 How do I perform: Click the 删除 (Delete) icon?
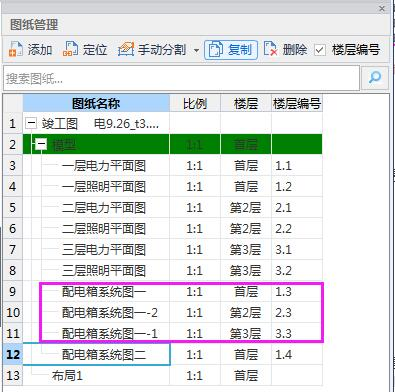point(270,50)
